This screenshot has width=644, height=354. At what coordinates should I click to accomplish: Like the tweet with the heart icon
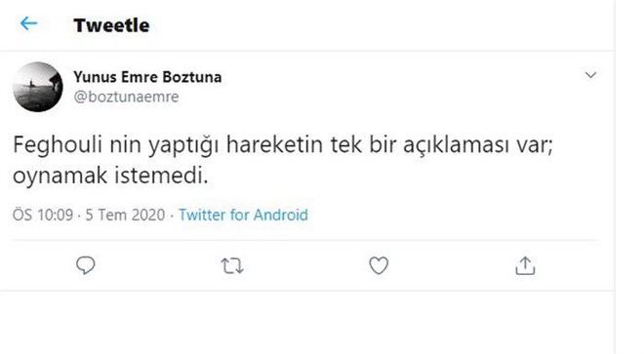point(379,265)
